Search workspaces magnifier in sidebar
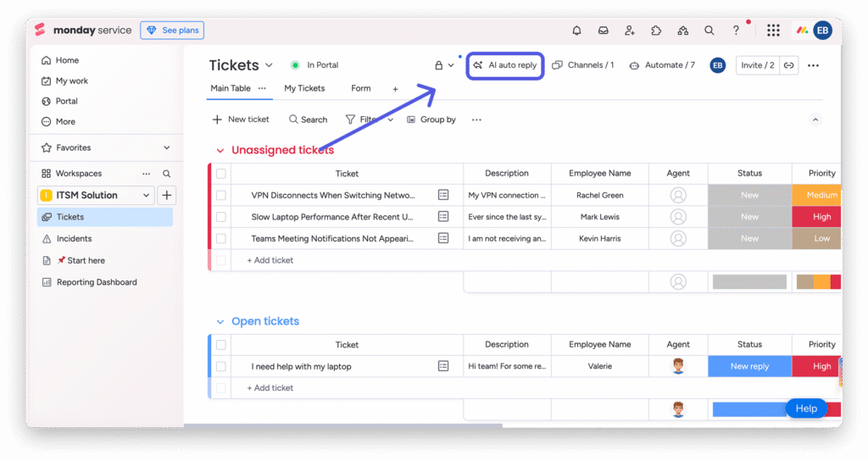868x461 pixels. click(166, 174)
